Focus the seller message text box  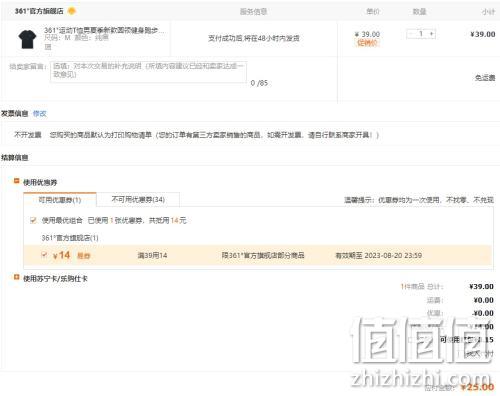click(x=148, y=71)
